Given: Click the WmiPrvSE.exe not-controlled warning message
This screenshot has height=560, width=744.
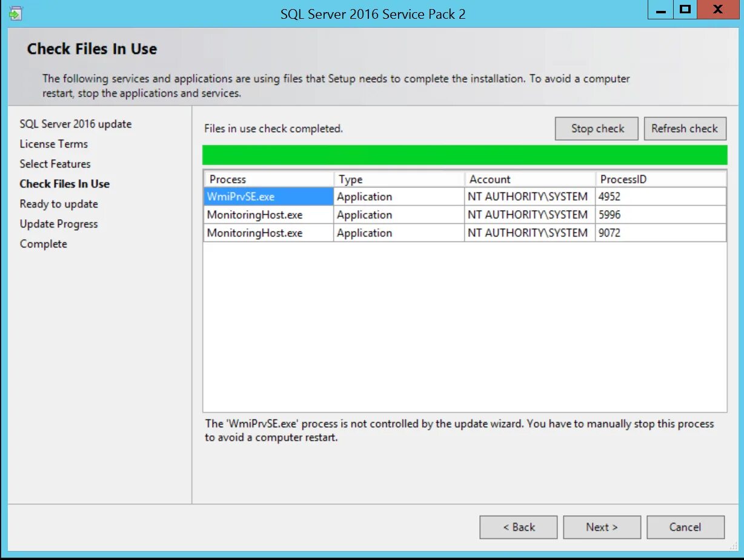Looking at the screenshot, I should [459, 430].
